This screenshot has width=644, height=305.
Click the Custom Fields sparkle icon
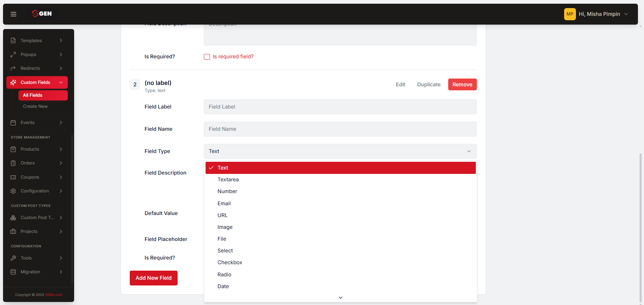coord(13,82)
